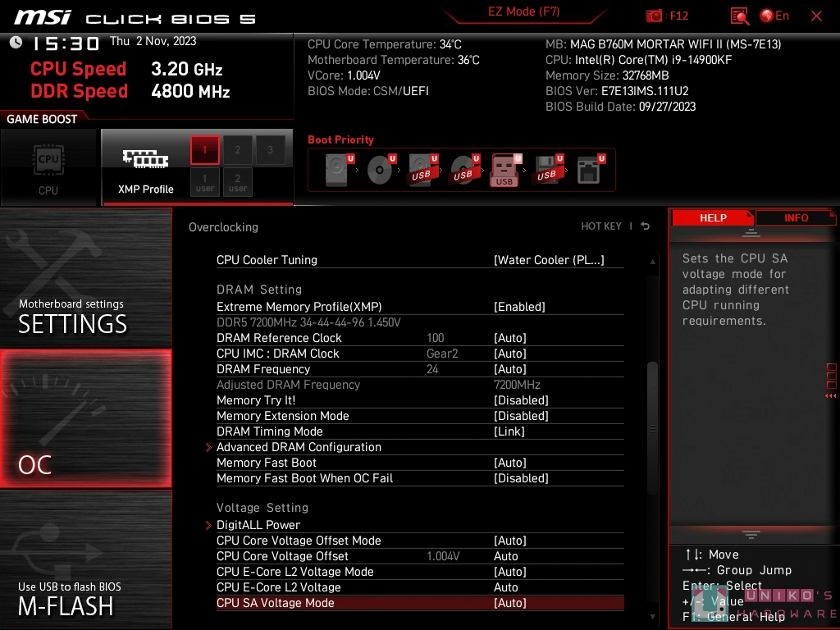
Task: Change Extreme Memory Profile(XMP) Enabled value
Action: [x=519, y=307]
